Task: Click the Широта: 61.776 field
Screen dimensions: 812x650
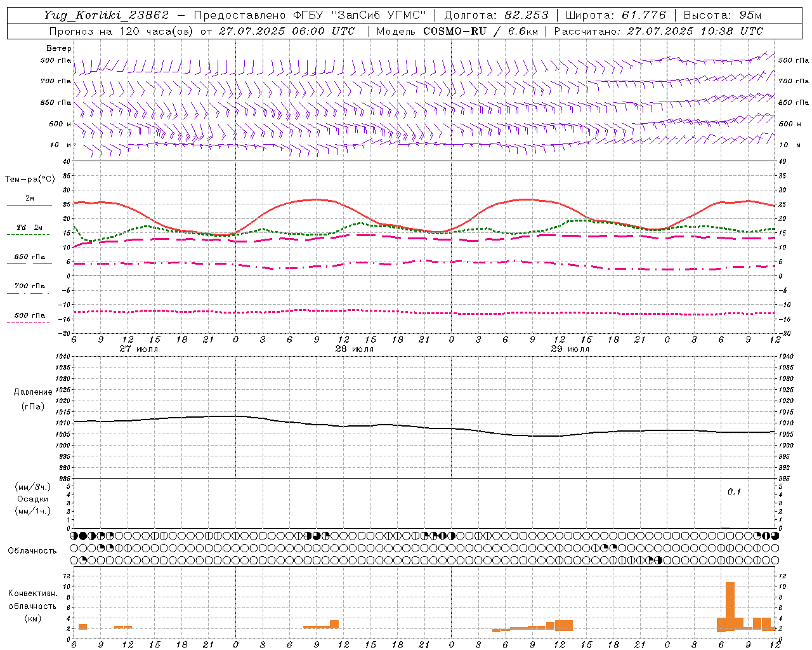Action: (615, 15)
